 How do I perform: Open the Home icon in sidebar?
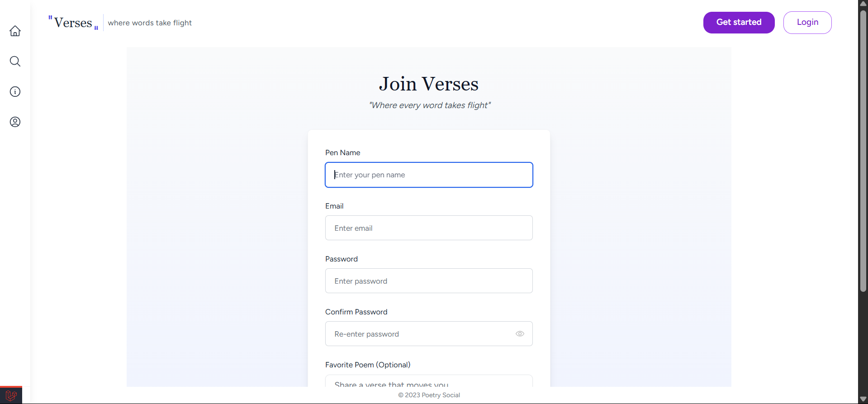[x=15, y=31]
